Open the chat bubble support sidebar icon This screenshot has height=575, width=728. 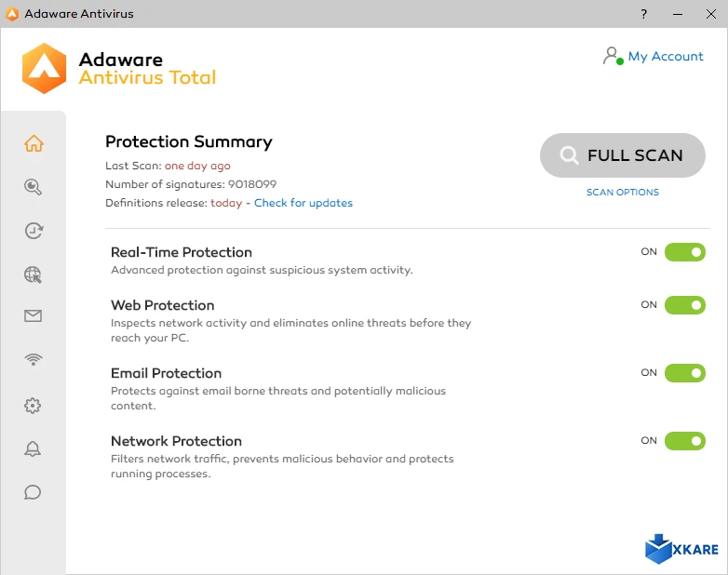pos(33,492)
